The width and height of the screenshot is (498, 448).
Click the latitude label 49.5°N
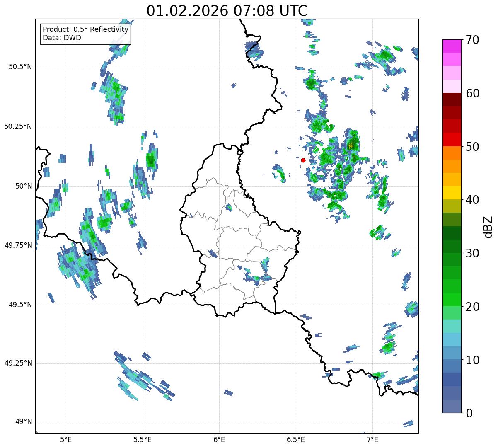point(20,305)
